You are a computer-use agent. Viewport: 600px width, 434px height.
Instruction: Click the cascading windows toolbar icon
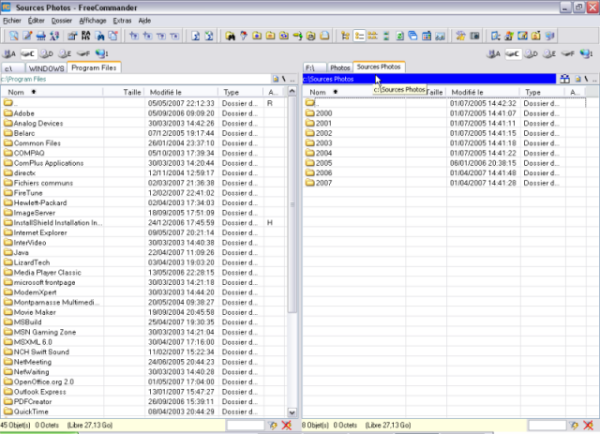coord(412,36)
